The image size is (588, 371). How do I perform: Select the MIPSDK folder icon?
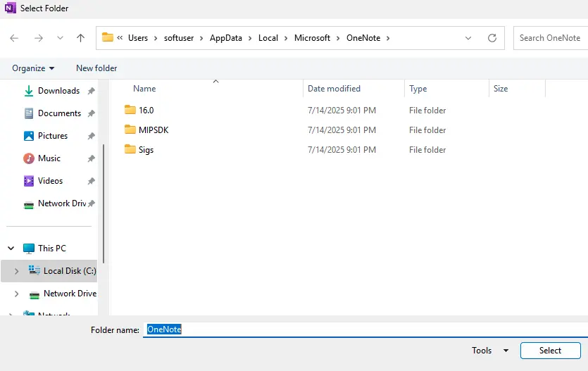(130, 130)
